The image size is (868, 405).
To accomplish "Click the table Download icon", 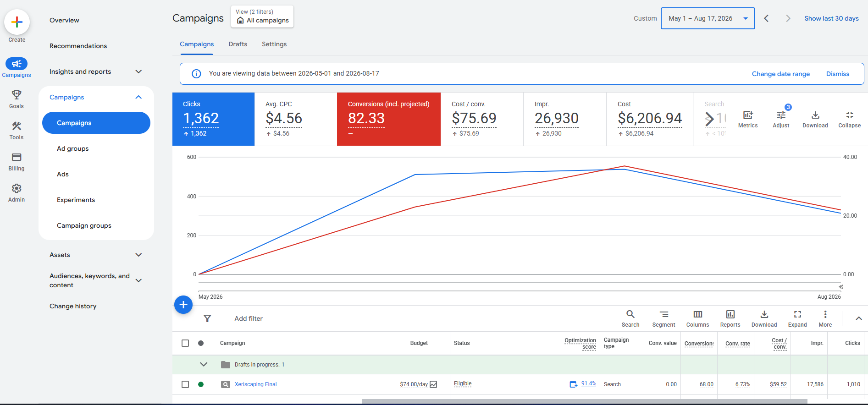I will [x=764, y=314].
